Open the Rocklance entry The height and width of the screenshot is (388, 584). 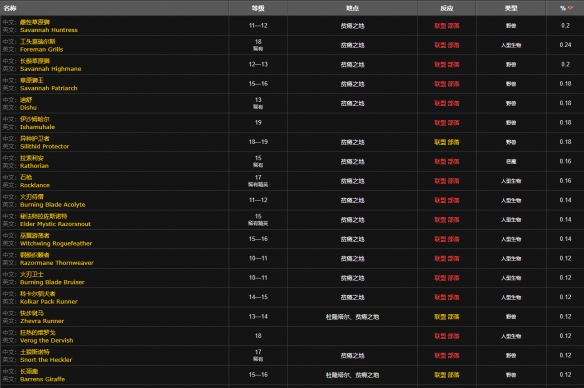click(35, 185)
